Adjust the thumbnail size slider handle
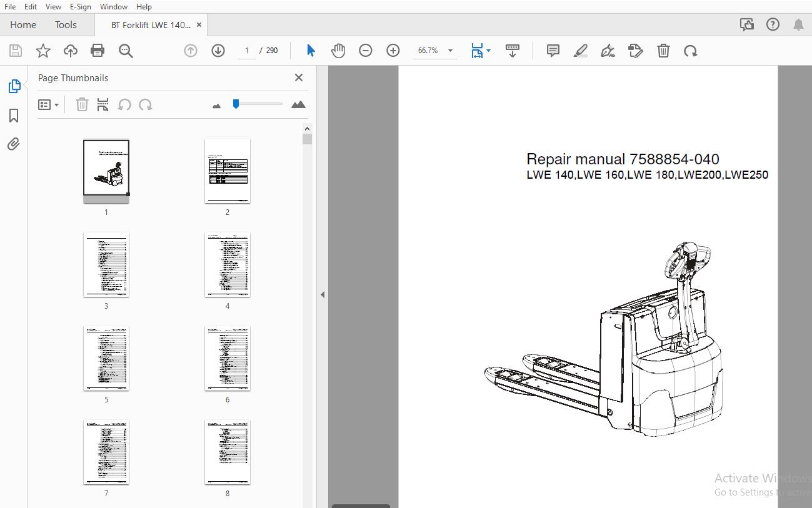Viewport: 812px width, 508px height. point(236,104)
